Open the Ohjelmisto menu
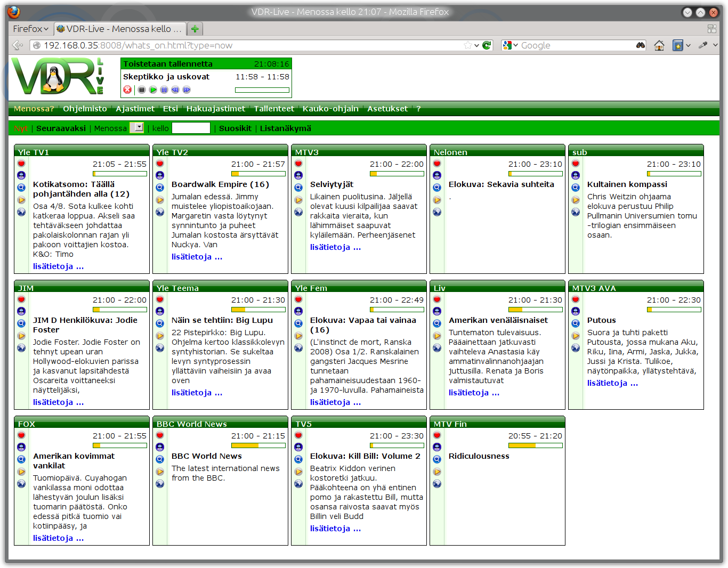 point(85,109)
